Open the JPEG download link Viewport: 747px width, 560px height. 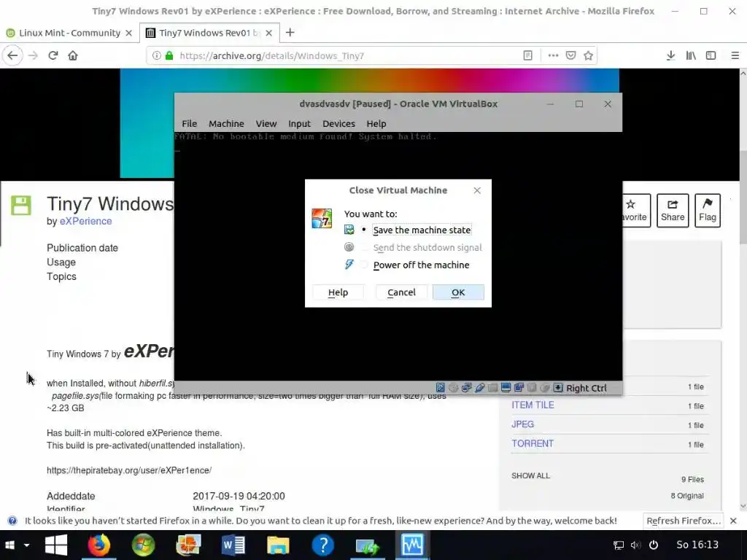522,424
